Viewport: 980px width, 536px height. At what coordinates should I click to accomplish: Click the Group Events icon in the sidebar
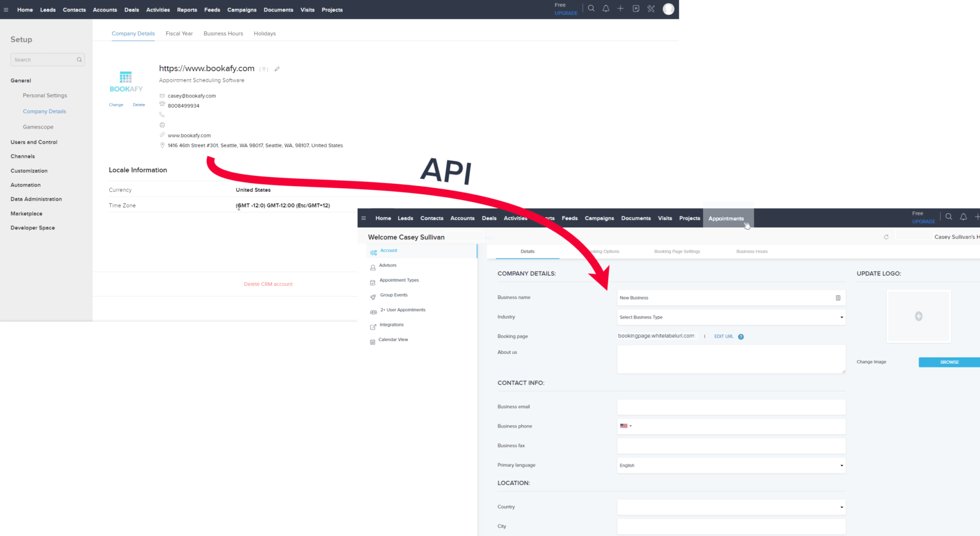pyautogui.click(x=373, y=297)
